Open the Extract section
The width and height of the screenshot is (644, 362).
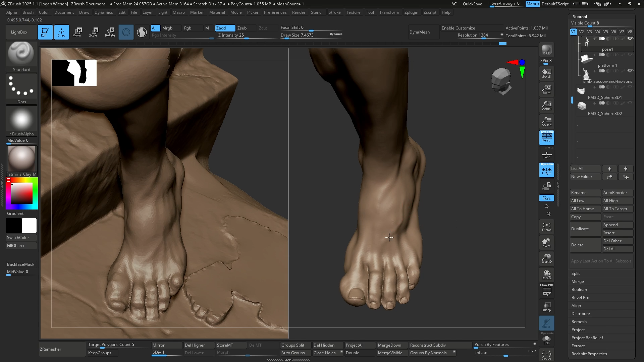(x=578, y=346)
